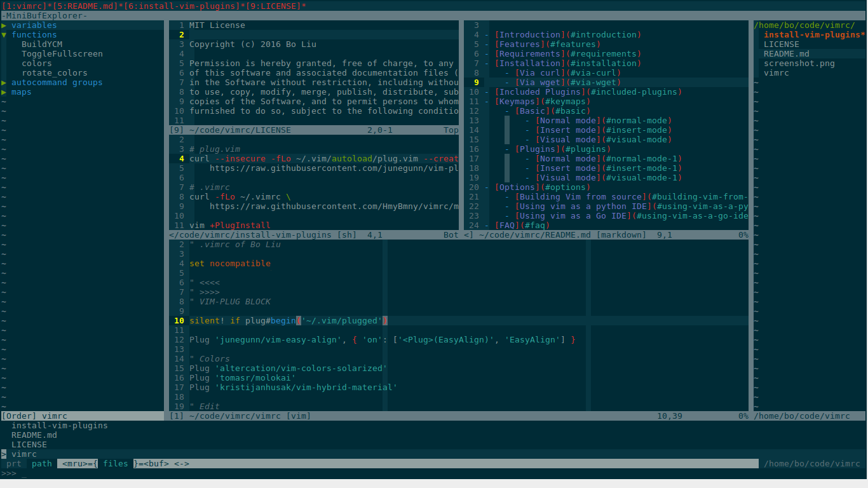Click the README.md [markdown] status line
This screenshot has width=868, height=488.
(606, 235)
